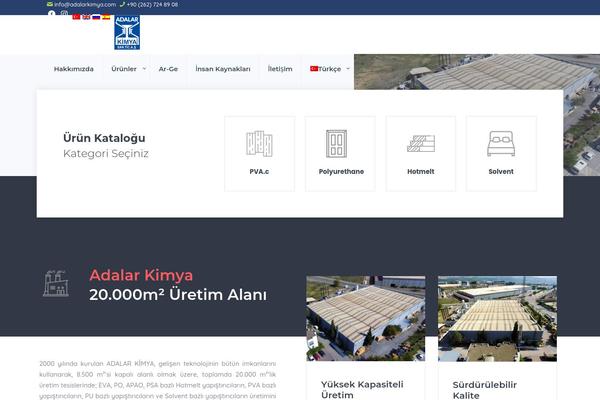This screenshot has width=600, height=400.
Task: Click the Sürdürülebilir Kalite title
Action: pos(484,390)
